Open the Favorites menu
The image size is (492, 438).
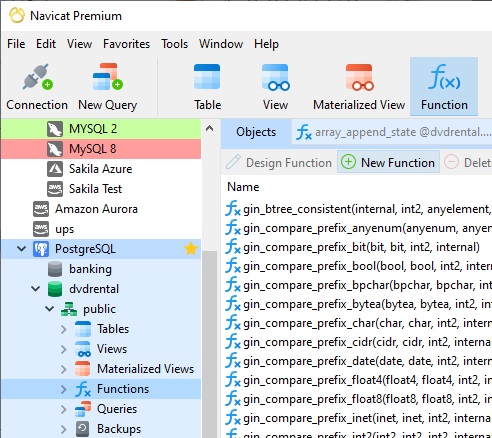126,44
